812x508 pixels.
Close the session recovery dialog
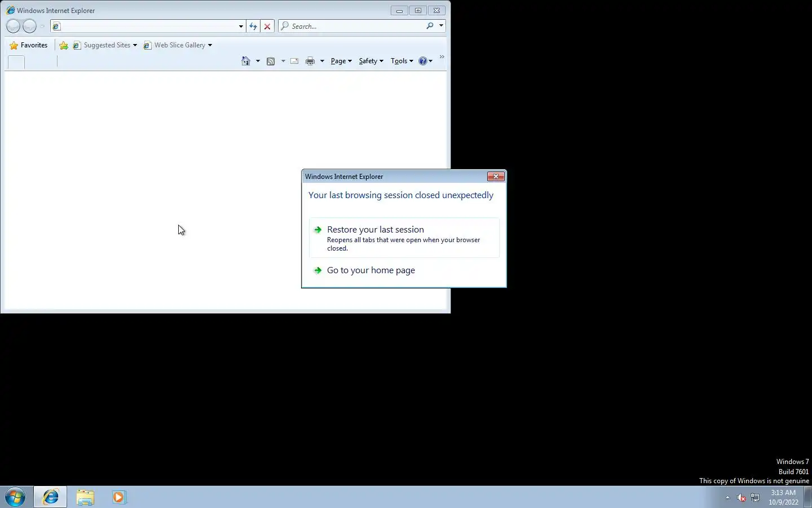pyautogui.click(x=496, y=177)
